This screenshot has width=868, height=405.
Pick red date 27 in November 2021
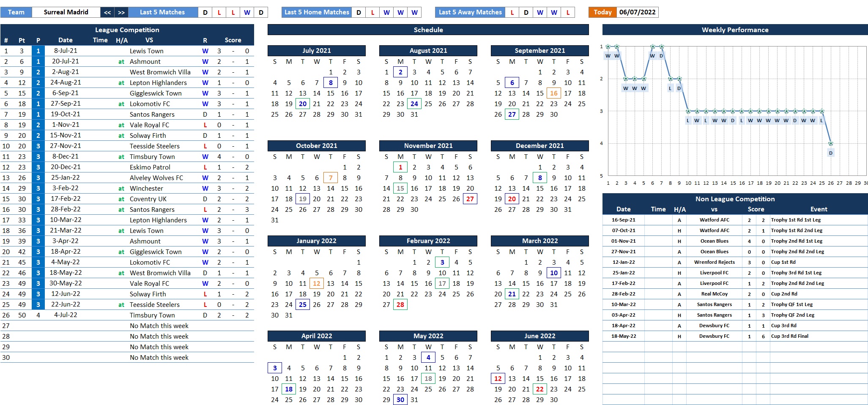pyautogui.click(x=470, y=199)
